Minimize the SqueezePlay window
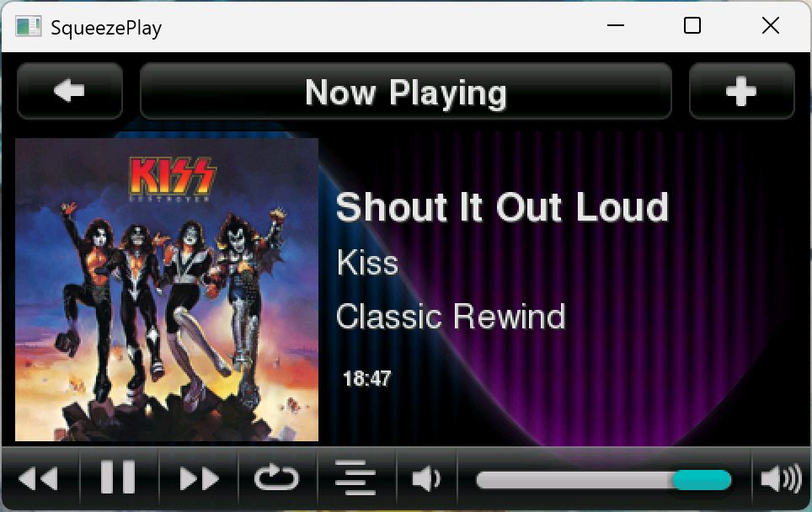Screen dimensions: 812x512 (x=616, y=25)
